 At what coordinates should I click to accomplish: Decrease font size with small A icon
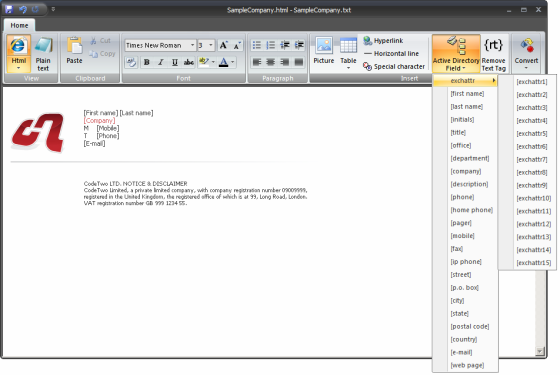coord(237,45)
